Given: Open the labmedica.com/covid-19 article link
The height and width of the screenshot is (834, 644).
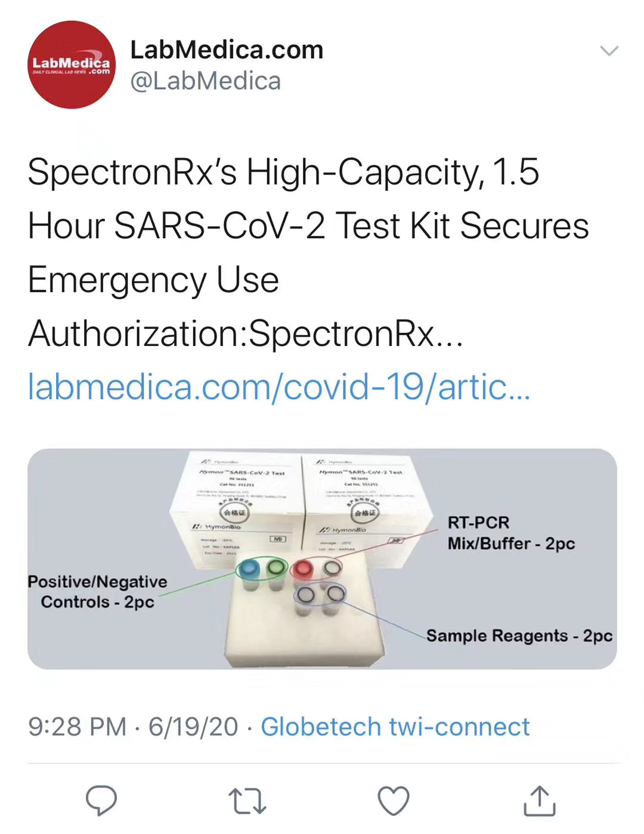Looking at the screenshot, I should (x=278, y=387).
